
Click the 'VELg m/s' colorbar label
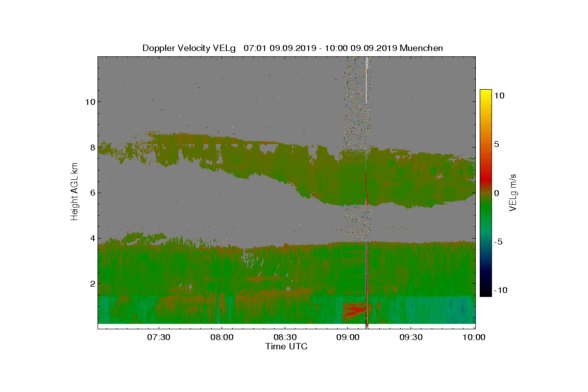coord(513,192)
